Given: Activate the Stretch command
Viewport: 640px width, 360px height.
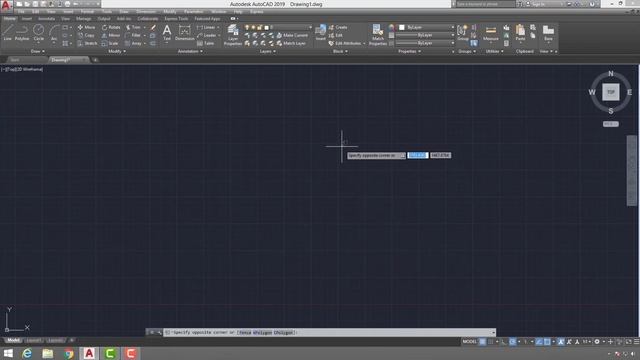Looking at the screenshot, I should [87, 43].
